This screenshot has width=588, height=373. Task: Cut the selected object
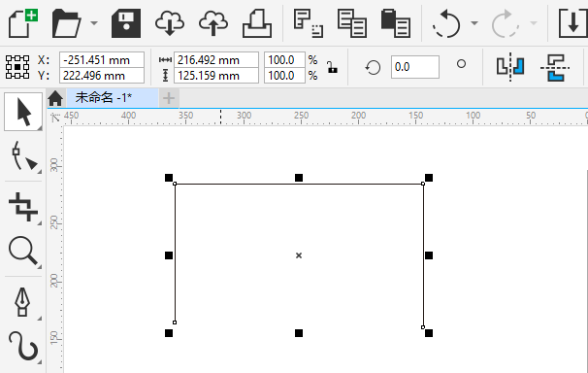point(309,23)
